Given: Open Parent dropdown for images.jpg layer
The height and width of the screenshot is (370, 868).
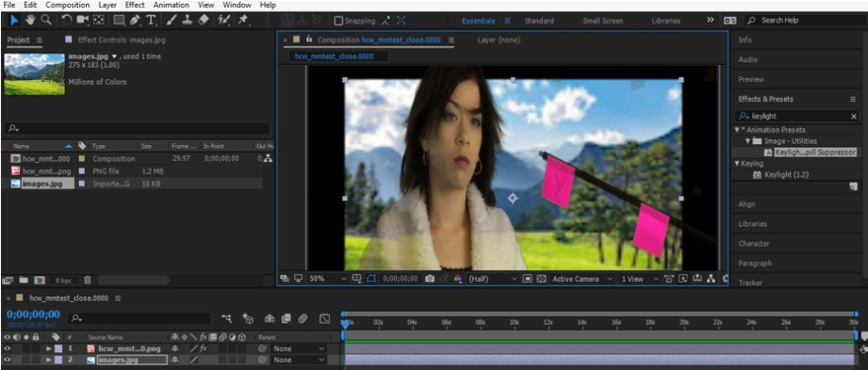Looking at the screenshot, I should pyautogui.click(x=299, y=360).
